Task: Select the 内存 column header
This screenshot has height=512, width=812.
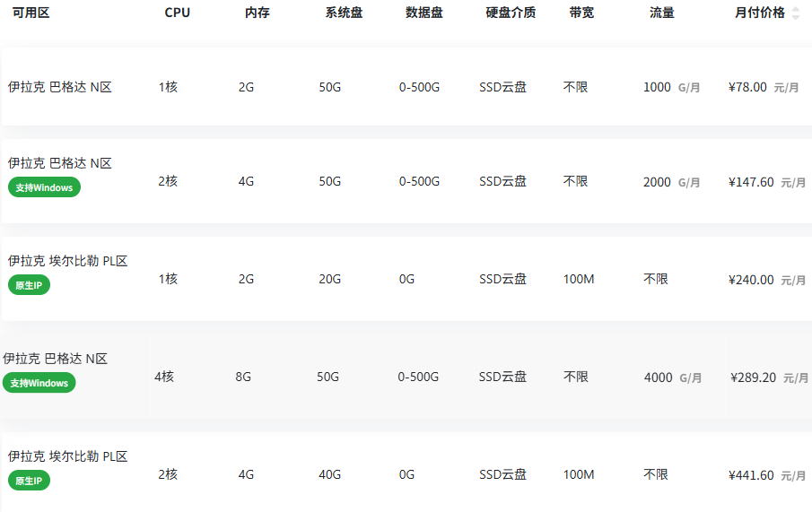Action: (258, 13)
